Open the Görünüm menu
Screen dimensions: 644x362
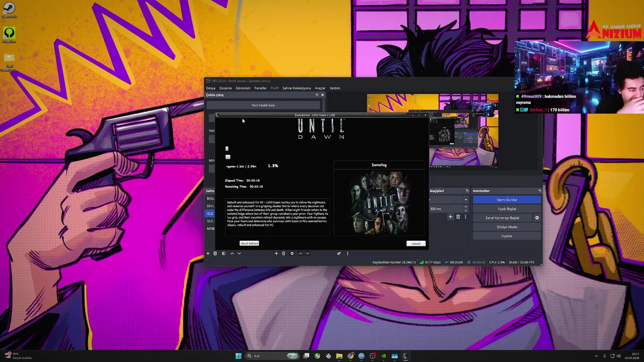tap(243, 88)
